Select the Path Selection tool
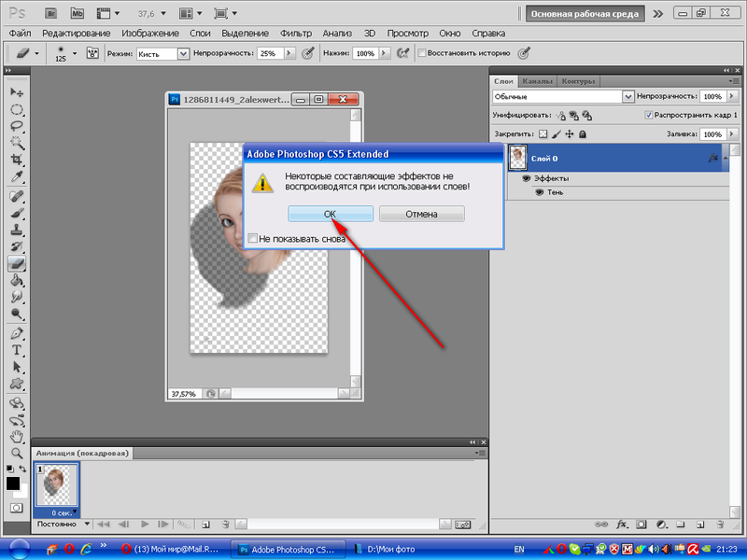This screenshot has width=747, height=560. [17, 367]
